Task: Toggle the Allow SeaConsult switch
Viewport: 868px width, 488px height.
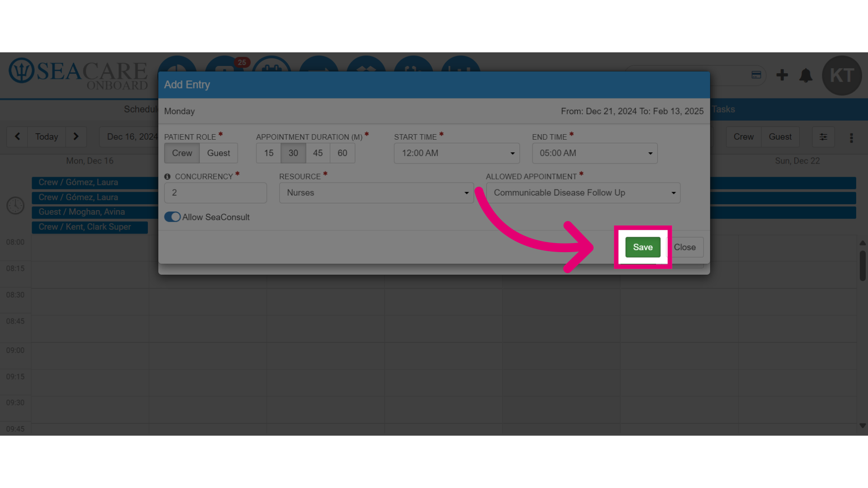Action: coord(172,217)
